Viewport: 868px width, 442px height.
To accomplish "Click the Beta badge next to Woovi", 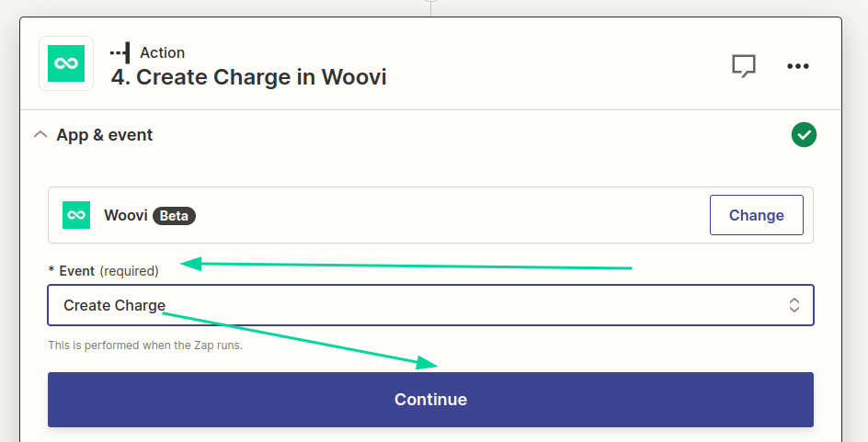I will click(174, 216).
